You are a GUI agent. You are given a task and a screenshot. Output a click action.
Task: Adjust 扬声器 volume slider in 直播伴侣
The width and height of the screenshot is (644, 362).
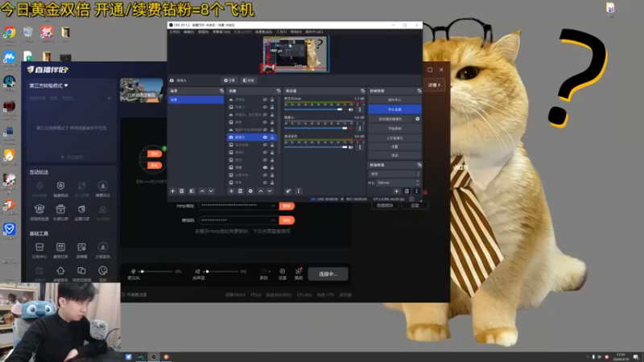(222, 271)
